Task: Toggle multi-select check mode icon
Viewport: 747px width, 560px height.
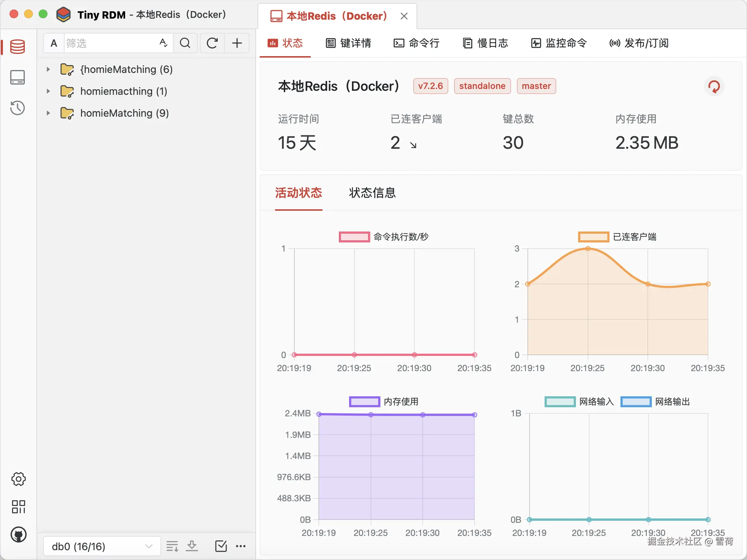Action: coord(221,546)
